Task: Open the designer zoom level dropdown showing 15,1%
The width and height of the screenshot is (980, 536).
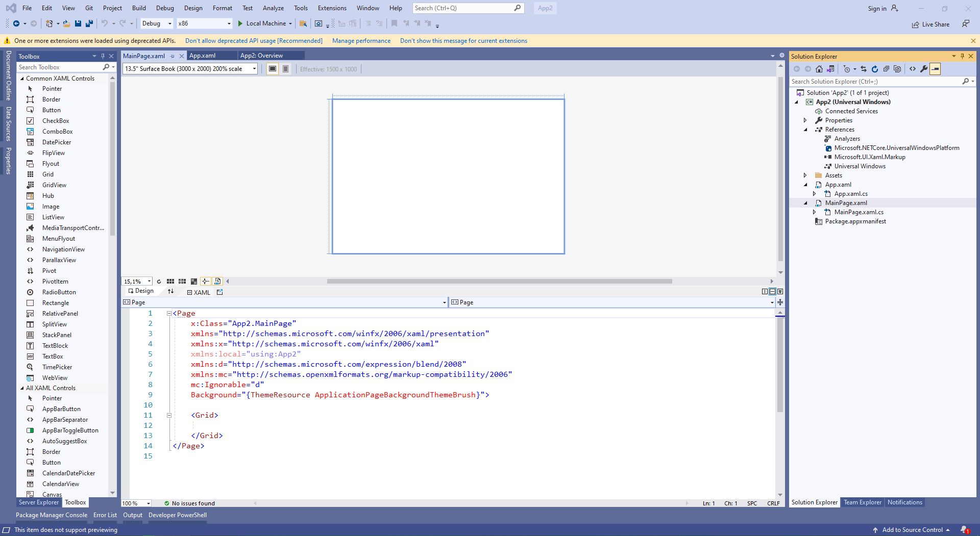Action: coord(148,281)
